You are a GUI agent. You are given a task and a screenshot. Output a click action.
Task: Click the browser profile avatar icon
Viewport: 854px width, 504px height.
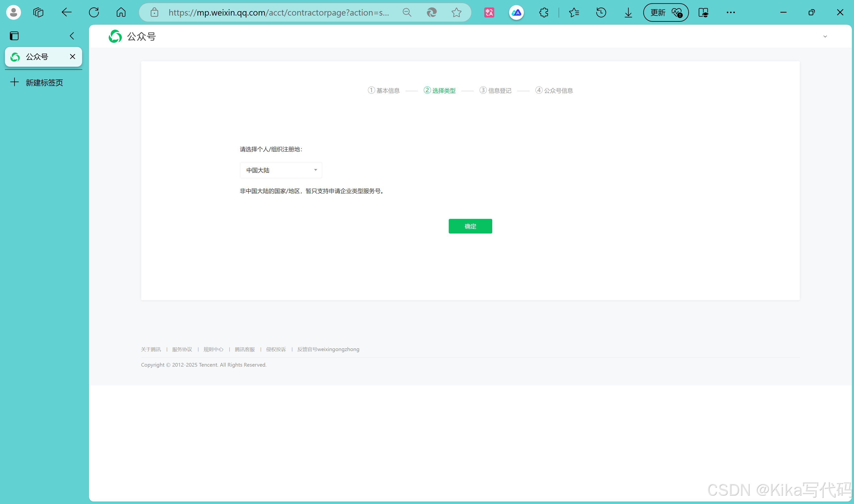(x=14, y=13)
